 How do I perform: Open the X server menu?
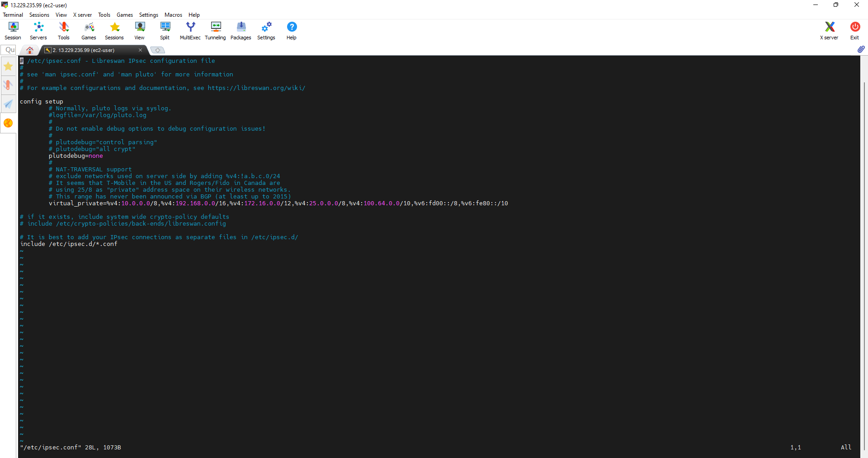[x=82, y=15]
